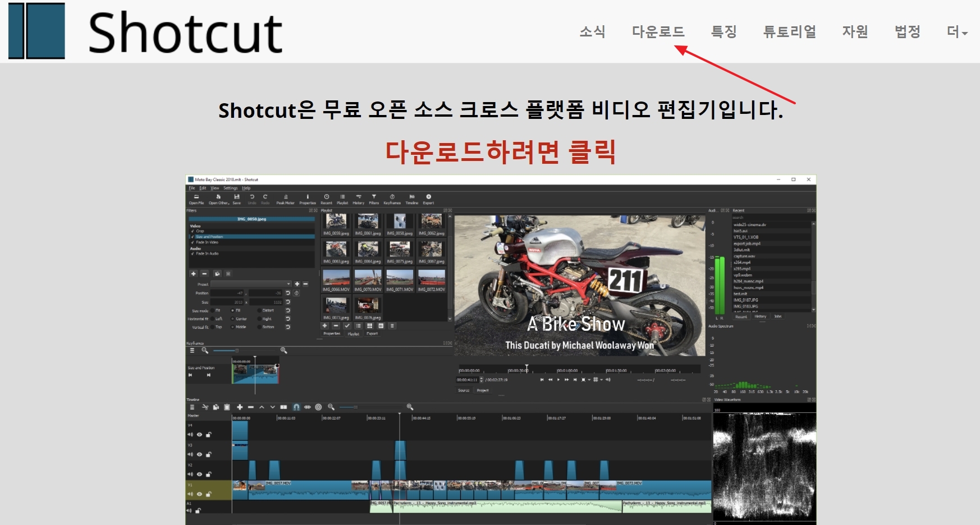Viewport: 980px width, 525px height.
Task: Open the keyframes hamburger menu
Action: point(192,351)
